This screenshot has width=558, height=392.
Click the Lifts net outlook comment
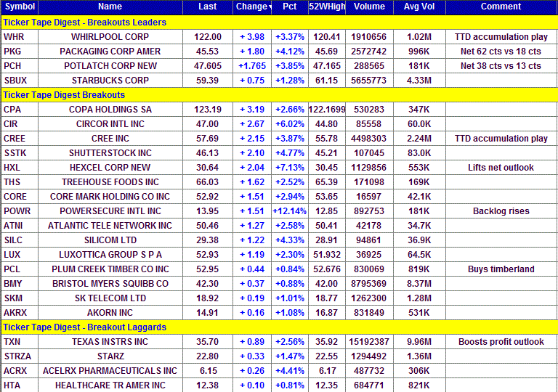pos(501,168)
